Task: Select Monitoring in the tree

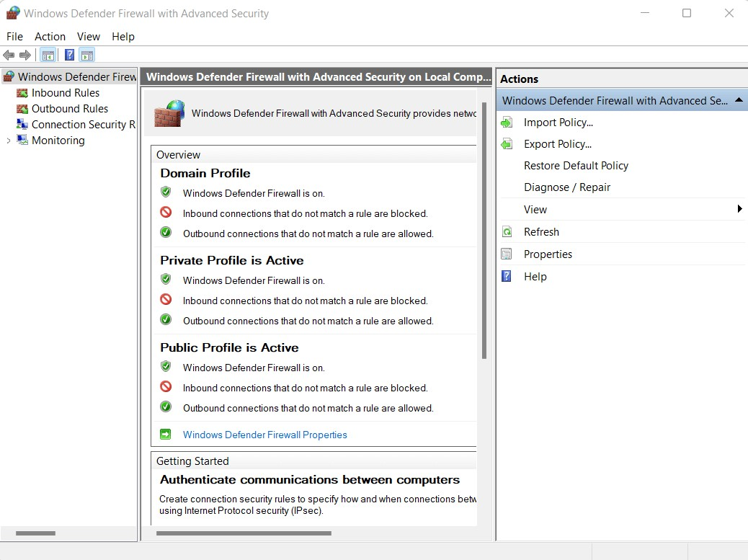Action: 58,141
